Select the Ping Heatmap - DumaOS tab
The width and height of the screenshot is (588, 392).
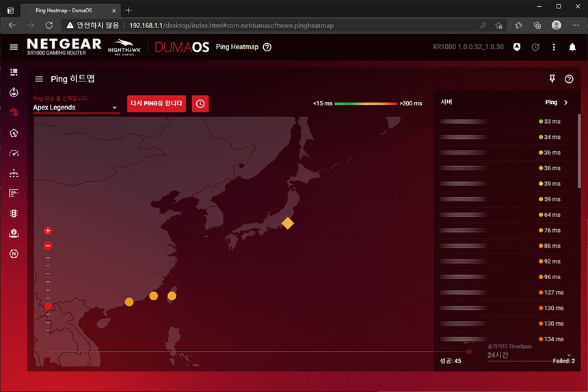pyautogui.click(x=70, y=10)
